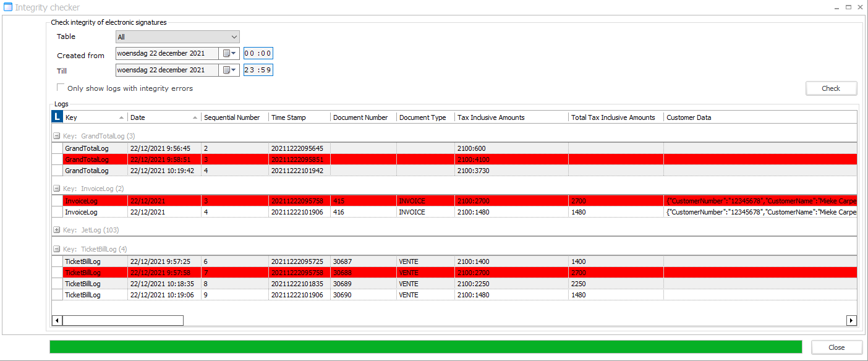Click the Integrity checker title bar icon
Viewport: 868px width, 361px height.
point(7,7)
